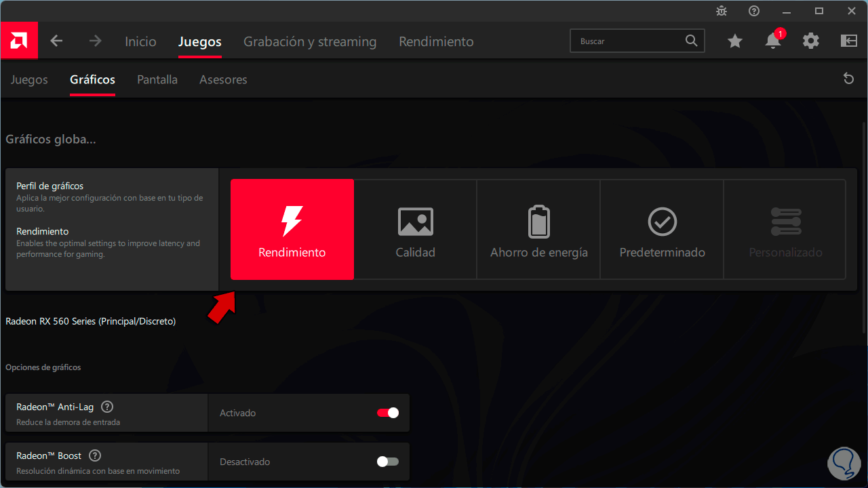868x488 pixels.
Task: Toggle the sidebar panel icon
Action: 849,41
